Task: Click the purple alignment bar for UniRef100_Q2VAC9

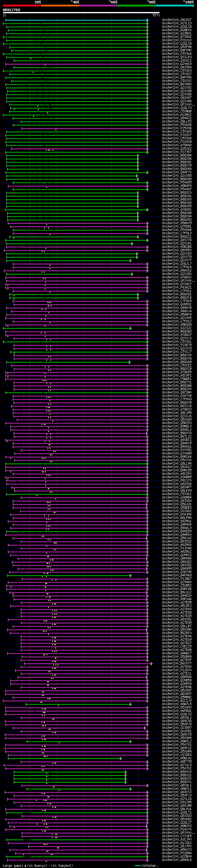Action: (x=76, y=64)
